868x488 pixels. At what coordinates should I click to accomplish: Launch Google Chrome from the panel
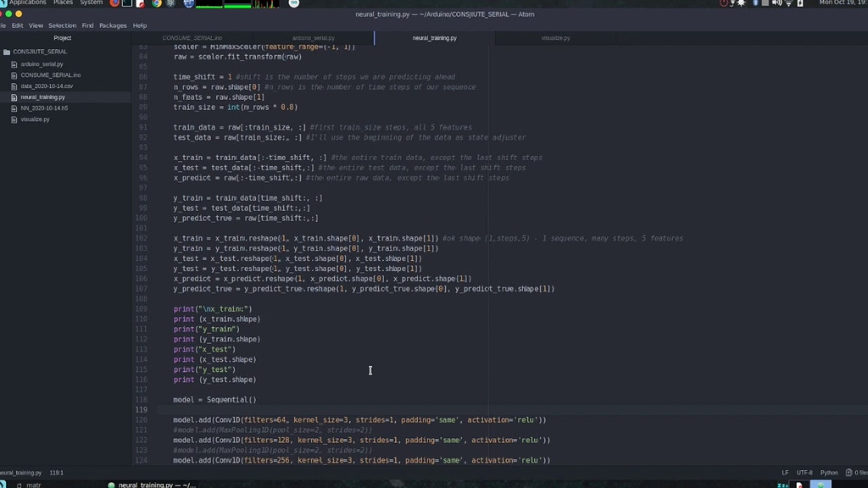point(155,3)
